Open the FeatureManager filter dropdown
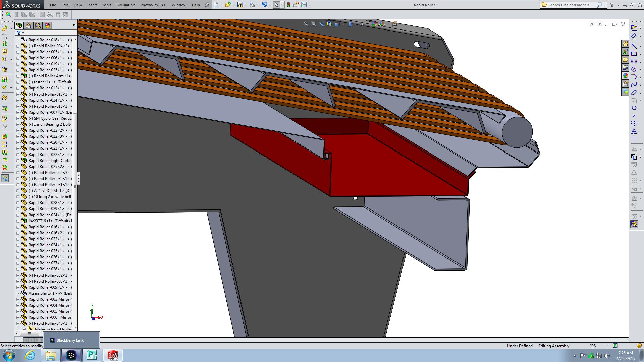Image resolution: width=644 pixels, height=362 pixels. 21,33
